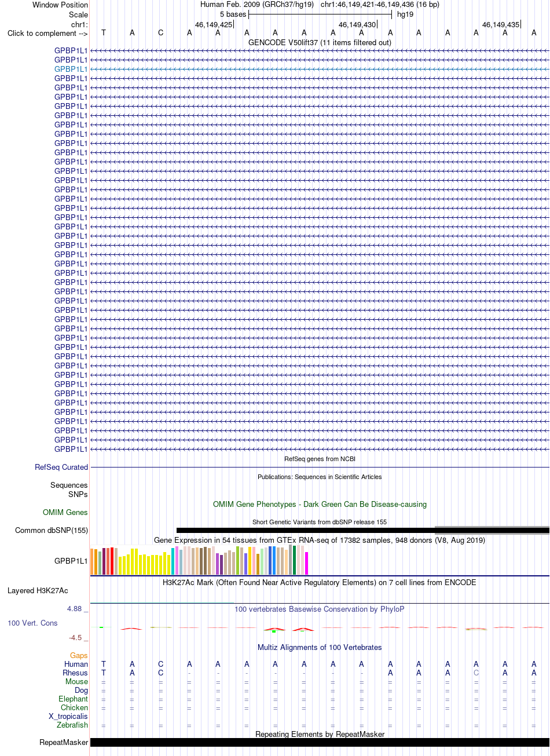
Task: Click the C base in the complement row
Action: point(161,32)
